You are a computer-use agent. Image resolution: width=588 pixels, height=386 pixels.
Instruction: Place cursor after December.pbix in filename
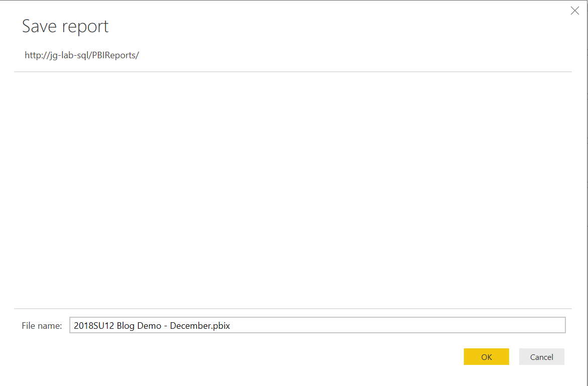[x=230, y=325]
